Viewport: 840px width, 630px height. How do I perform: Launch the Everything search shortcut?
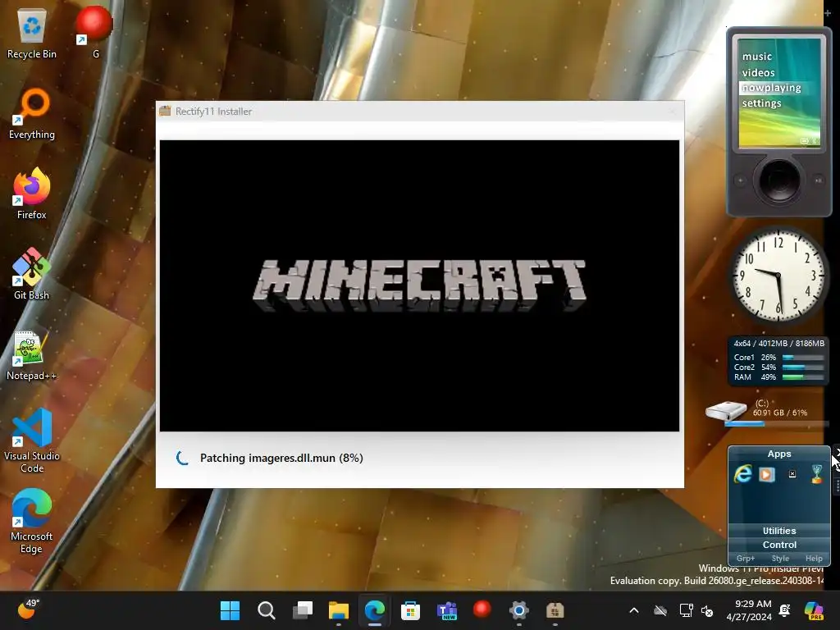[32, 113]
